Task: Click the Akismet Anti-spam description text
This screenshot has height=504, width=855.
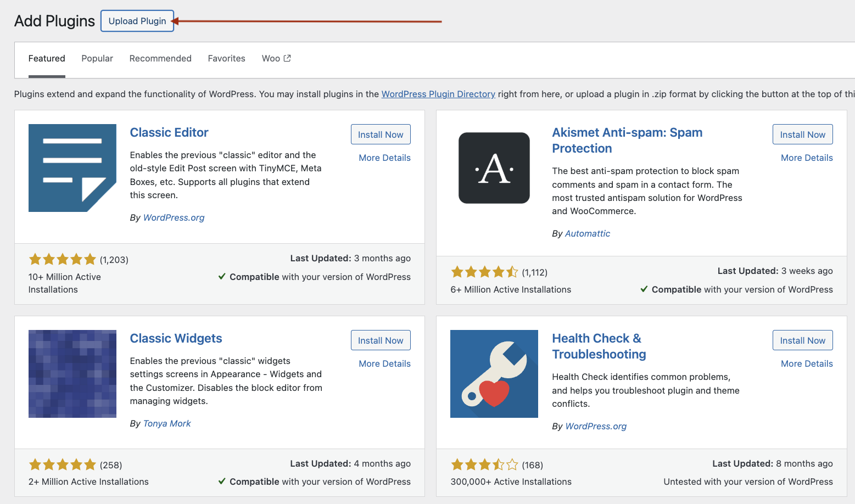Action: coord(647,191)
